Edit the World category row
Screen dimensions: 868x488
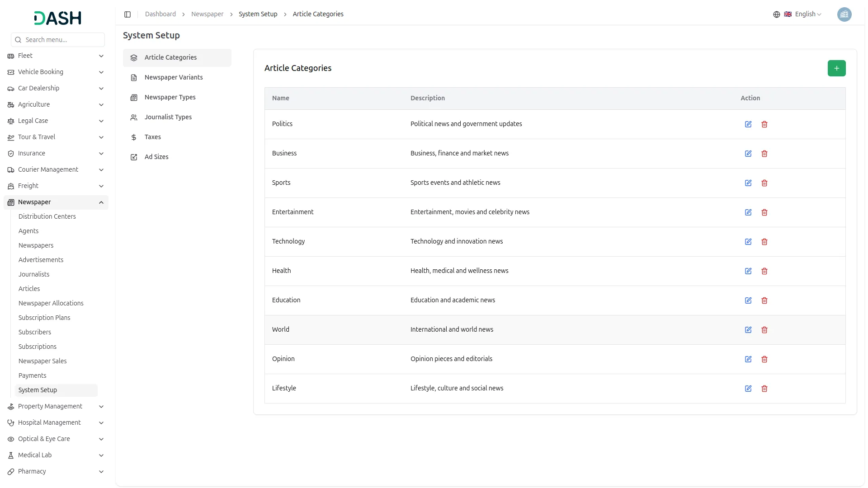click(x=748, y=330)
